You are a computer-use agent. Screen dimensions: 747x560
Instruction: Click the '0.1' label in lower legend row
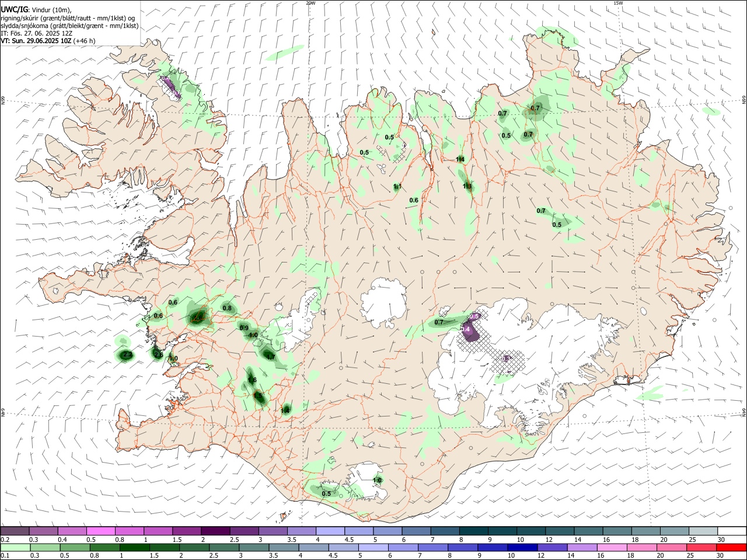tap(5, 555)
